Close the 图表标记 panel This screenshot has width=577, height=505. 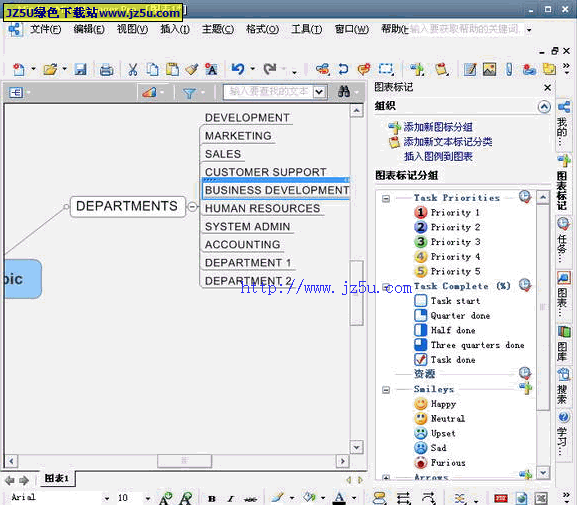point(548,88)
